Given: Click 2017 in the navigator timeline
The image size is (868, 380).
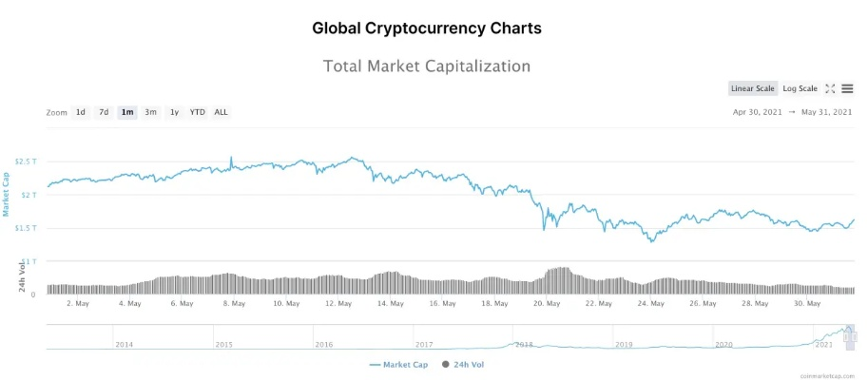Looking at the screenshot, I should click(424, 344).
